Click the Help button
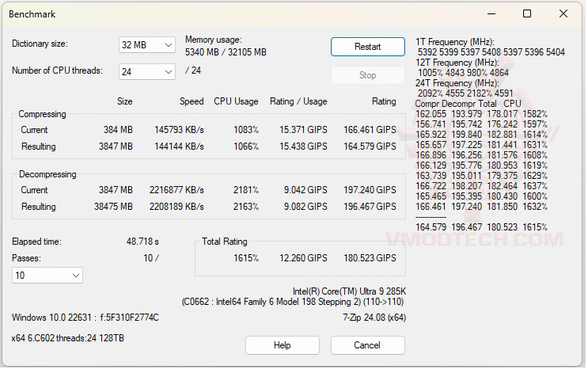 tap(283, 345)
